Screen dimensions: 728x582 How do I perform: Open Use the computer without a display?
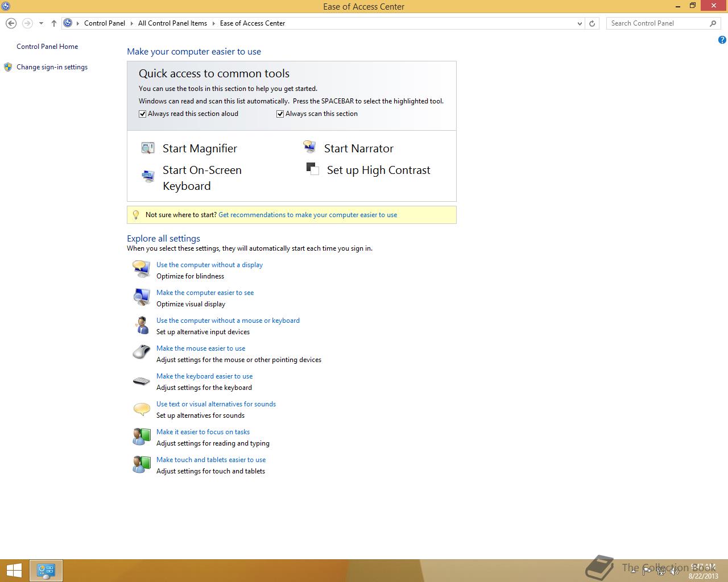click(209, 265)
